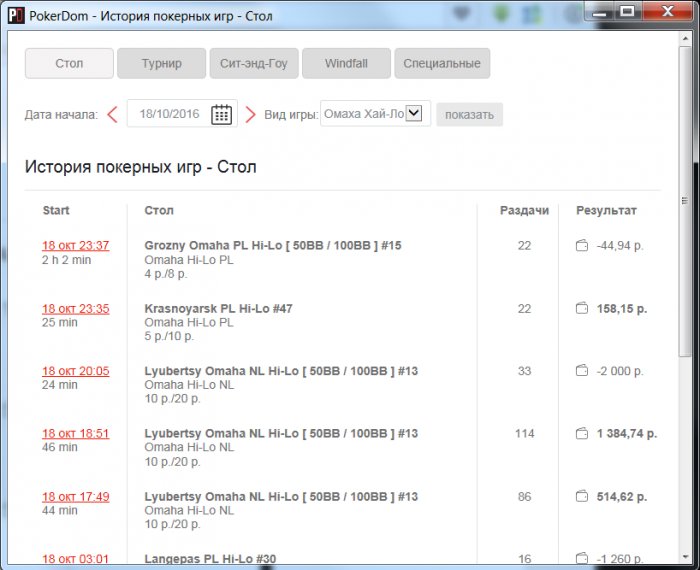Image resolution: width=700 pixels, height=570 pixels.
Task: Open the Windfall tab
Action: (346, 63)
